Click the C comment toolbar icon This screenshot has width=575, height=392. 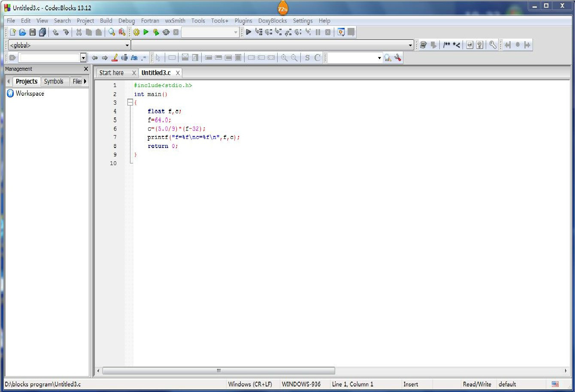tap(318, 57)
